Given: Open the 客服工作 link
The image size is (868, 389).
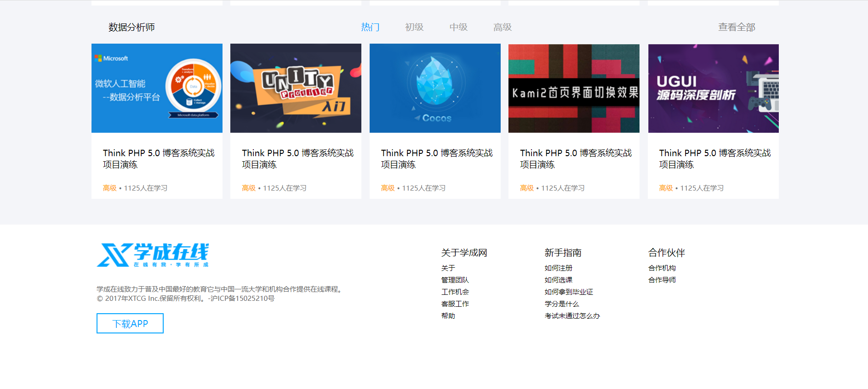Looking at the screenshot, I should 455,304.
